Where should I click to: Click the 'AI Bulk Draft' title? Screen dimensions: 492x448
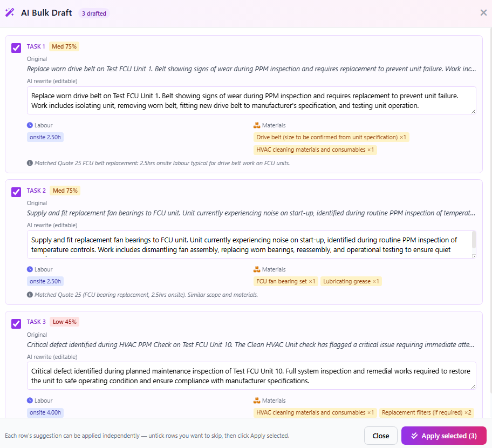click(x=46, y=13)
